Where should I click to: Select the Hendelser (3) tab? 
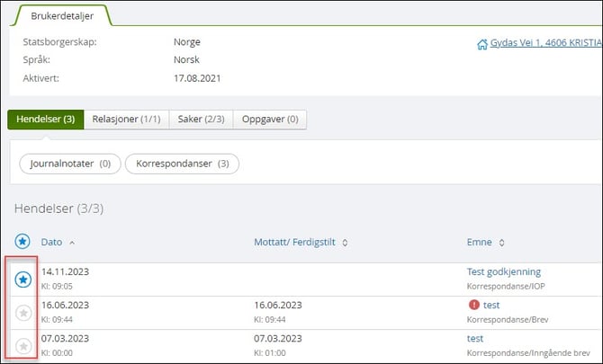click(x=45, y=120)
